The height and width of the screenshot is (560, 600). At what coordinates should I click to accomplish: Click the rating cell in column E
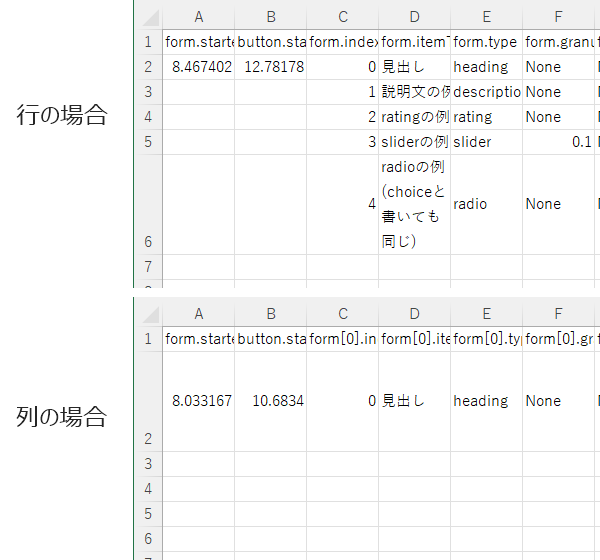(486, 117)
